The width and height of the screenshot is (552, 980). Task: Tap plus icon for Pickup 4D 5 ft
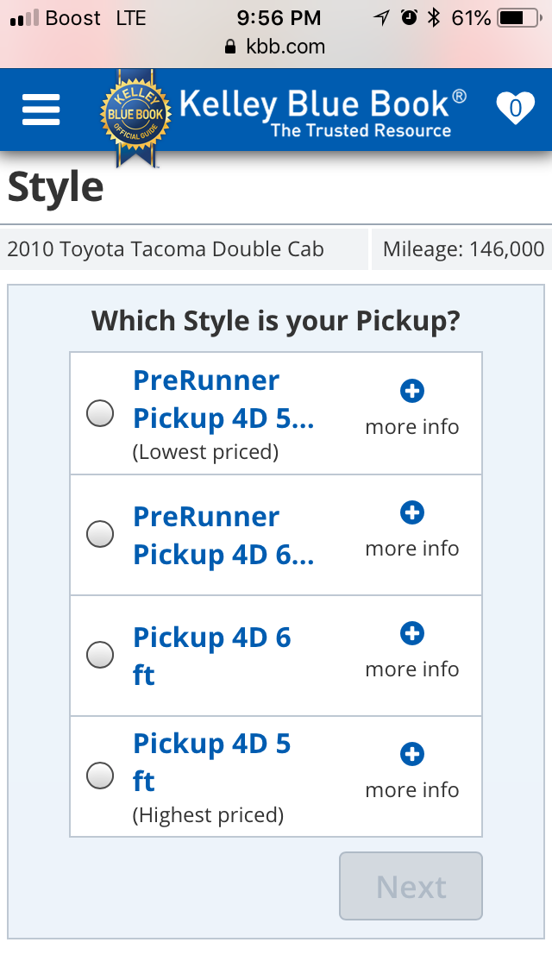(412, 754)
